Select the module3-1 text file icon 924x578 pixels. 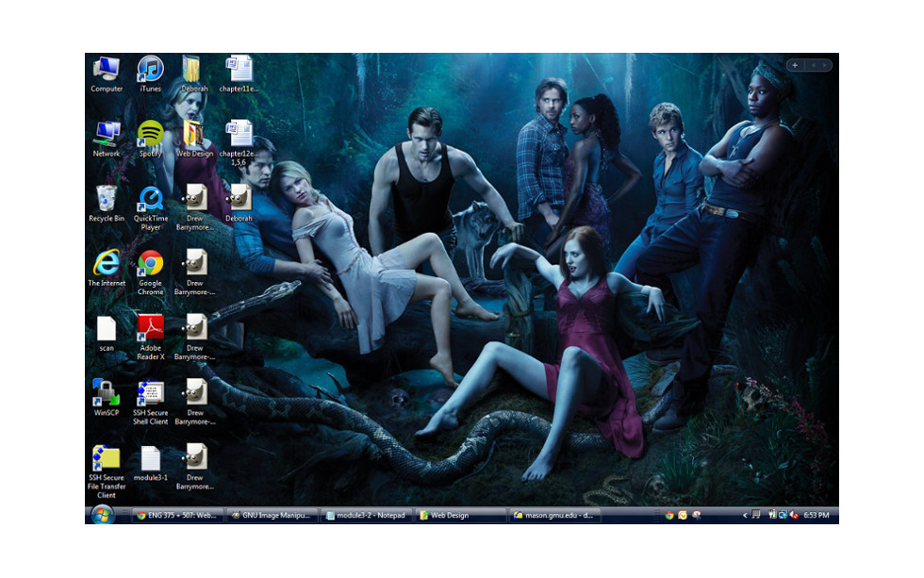(x=150, y=464)
